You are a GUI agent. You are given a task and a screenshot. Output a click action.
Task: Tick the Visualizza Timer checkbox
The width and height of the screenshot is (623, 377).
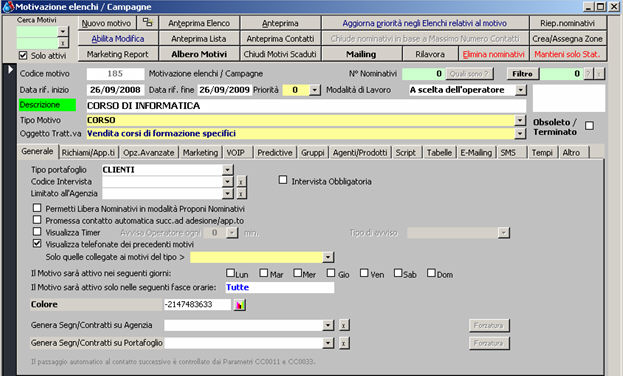coord(37,232)
